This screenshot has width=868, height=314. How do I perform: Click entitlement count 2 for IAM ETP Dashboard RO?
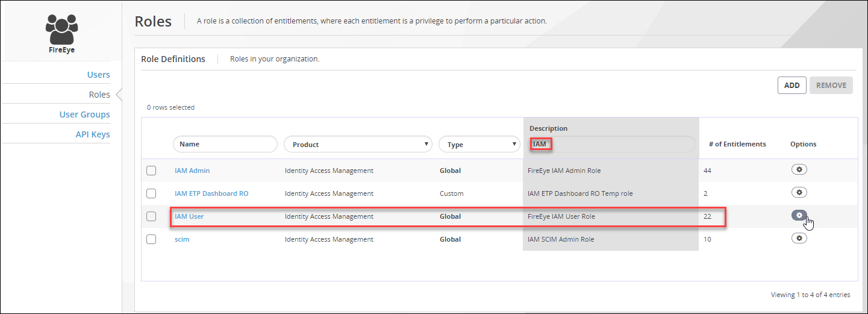705,193
